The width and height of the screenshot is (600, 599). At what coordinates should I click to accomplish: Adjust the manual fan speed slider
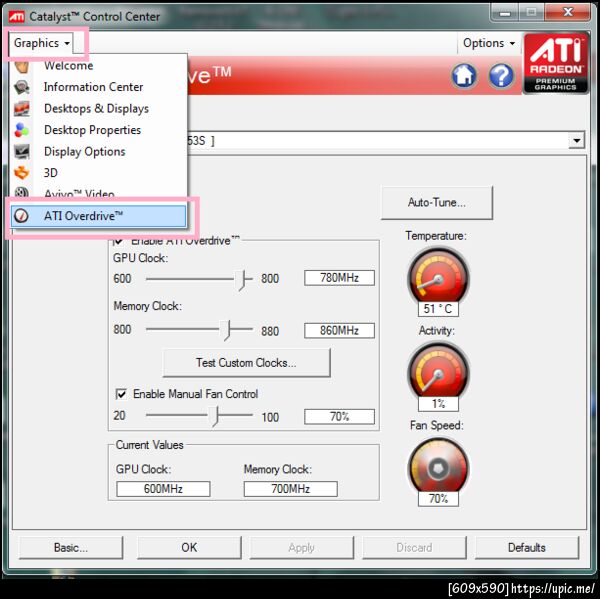(x=215, y=416)
